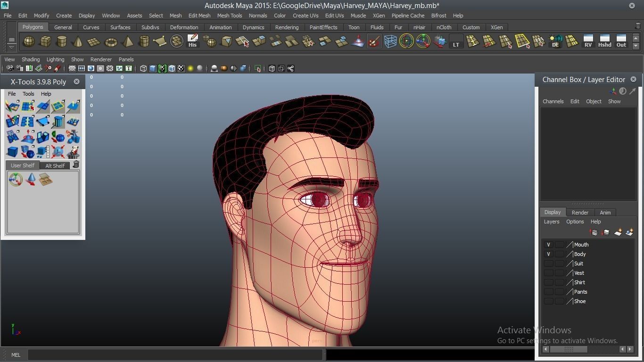The width and height of the screenshot is (644, 362).
Task: Create a polygon plane from the shelf
Action: [x=94, y=41]
